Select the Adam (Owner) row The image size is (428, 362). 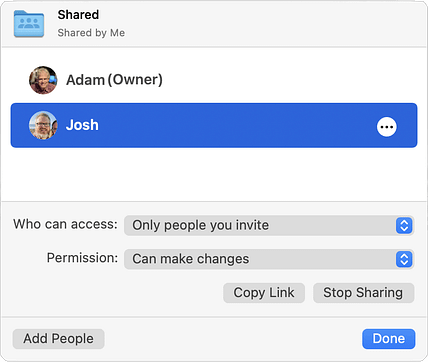click(x=214, y=80)
